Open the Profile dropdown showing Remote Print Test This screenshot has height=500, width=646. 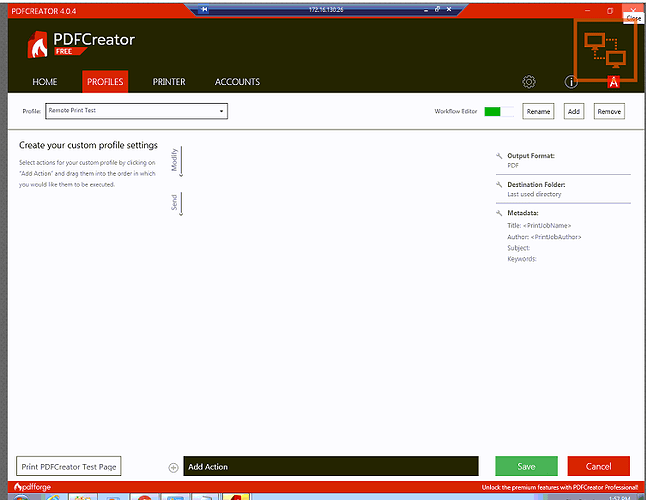(136, 111)
